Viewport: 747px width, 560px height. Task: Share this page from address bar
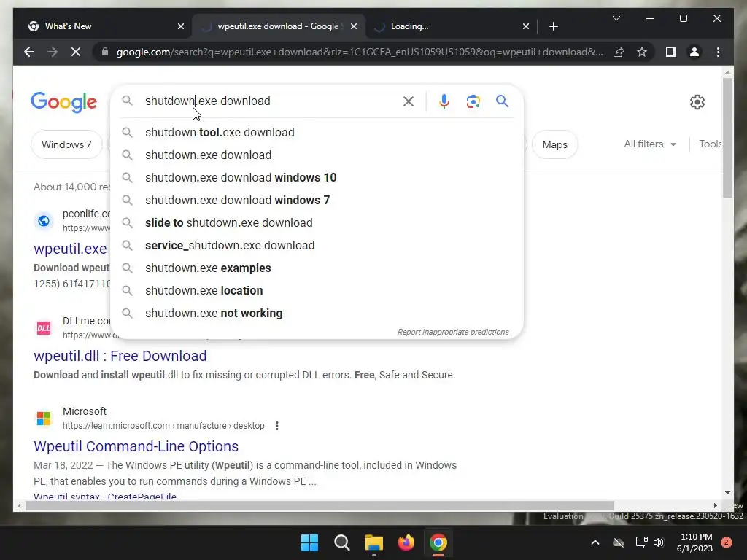click(x=619, y=52)
